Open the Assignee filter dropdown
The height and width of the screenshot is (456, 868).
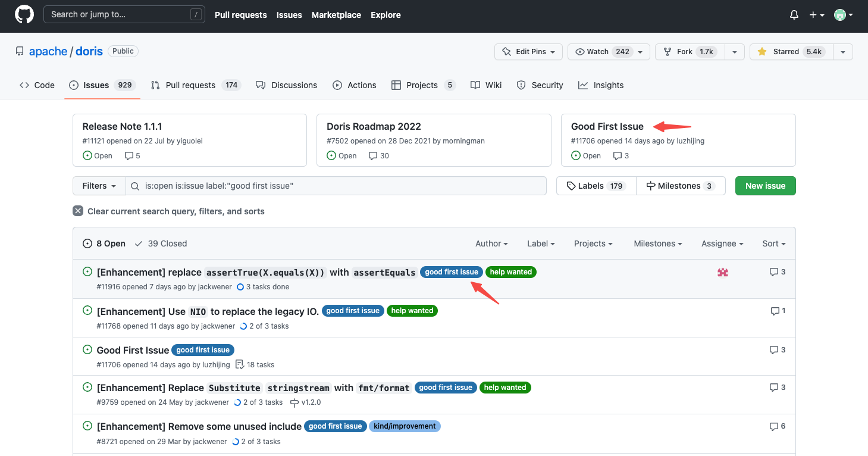coord(722,243)
